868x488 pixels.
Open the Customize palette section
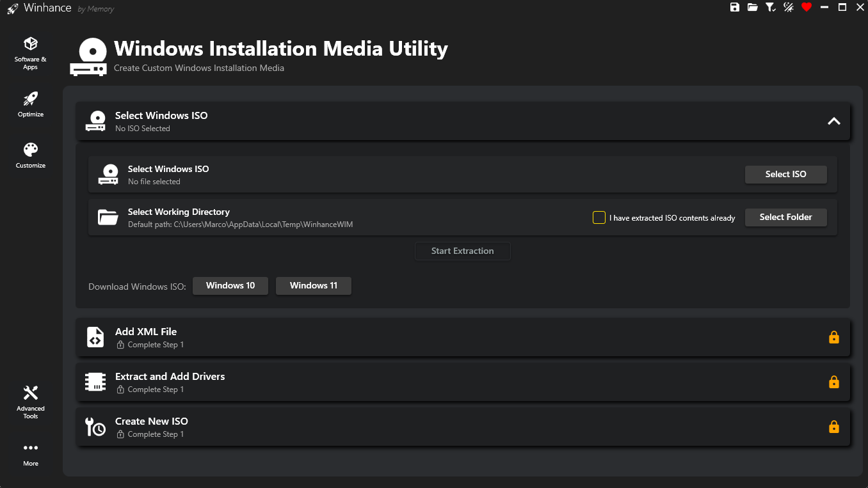click(31, 155)
